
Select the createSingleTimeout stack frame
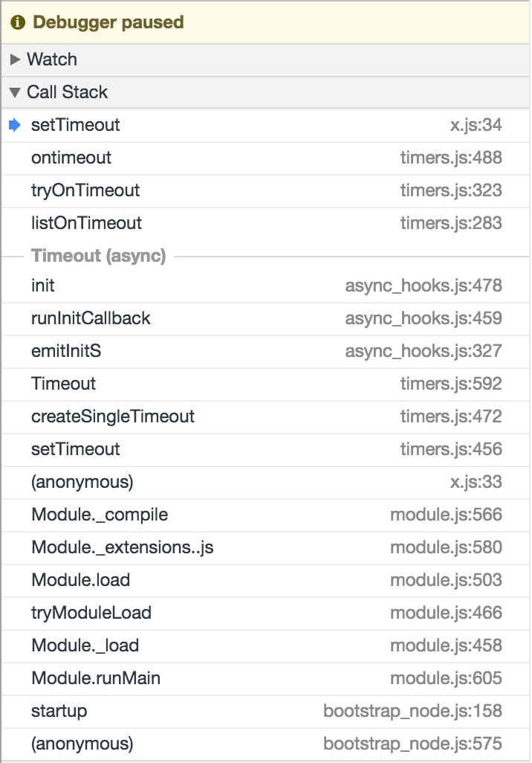coord(265,416)
